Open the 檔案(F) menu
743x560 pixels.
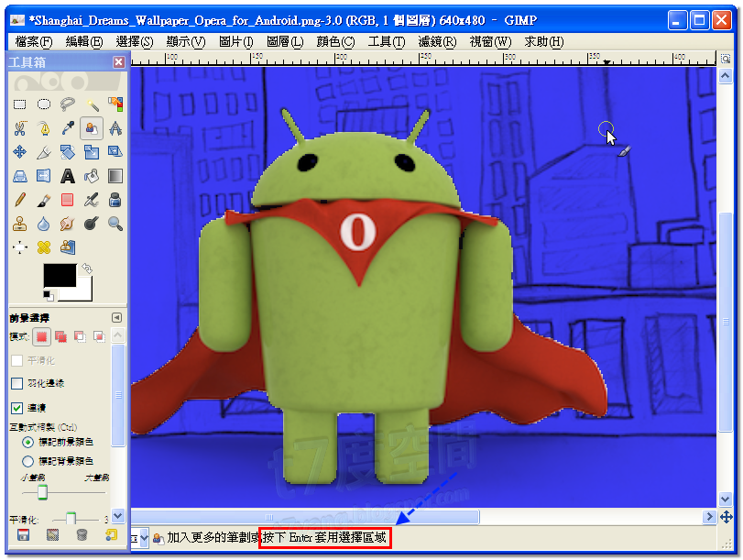click(34, 42)
